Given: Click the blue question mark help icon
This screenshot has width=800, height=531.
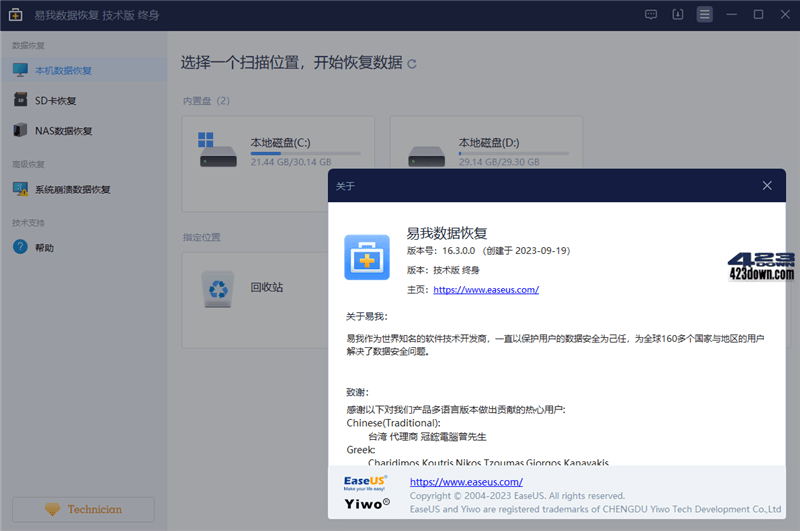Looking at the screenshot, I should pos(20,247).
